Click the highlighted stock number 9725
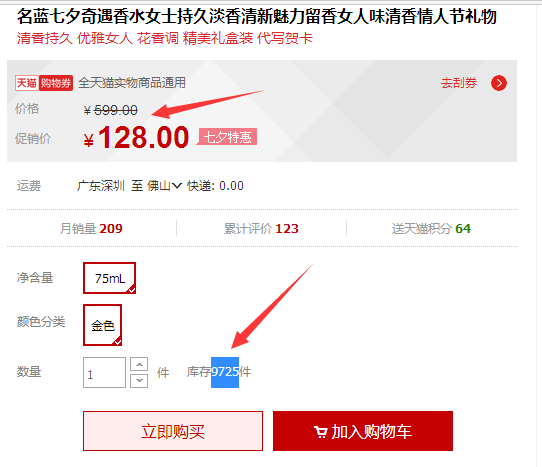The width and height of the screenshot is (542, 467). coord(225,372)
